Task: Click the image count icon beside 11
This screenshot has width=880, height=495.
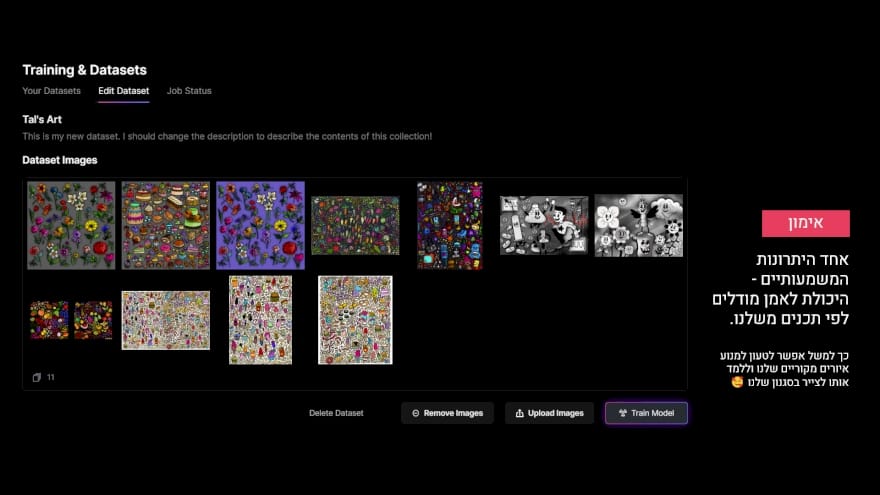Action: pyautogui.click(x=36, y=378)
